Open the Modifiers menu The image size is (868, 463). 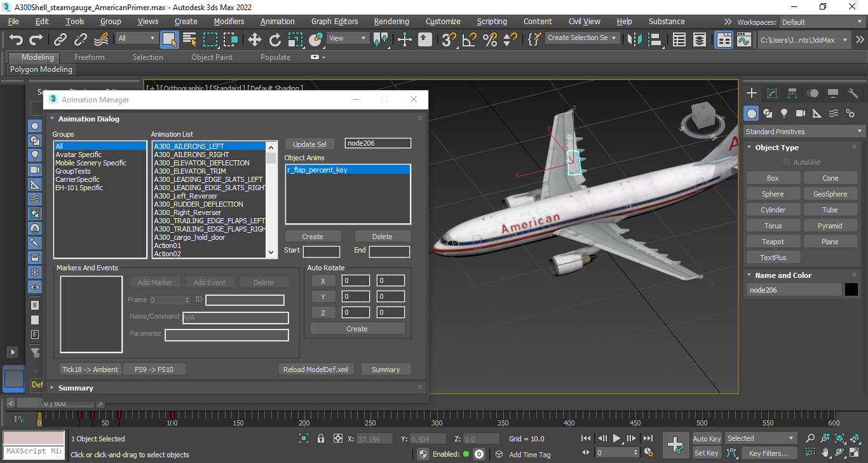[x=229, y=22]
